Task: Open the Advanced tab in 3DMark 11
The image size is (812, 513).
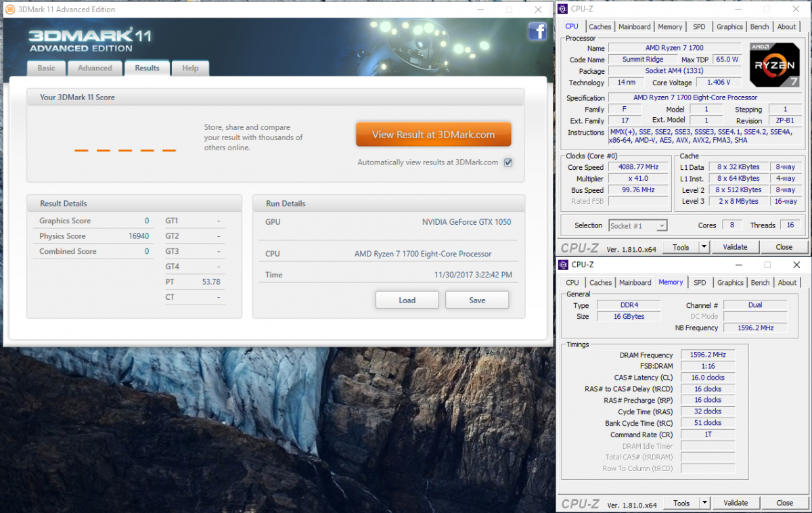Action: 95,68
